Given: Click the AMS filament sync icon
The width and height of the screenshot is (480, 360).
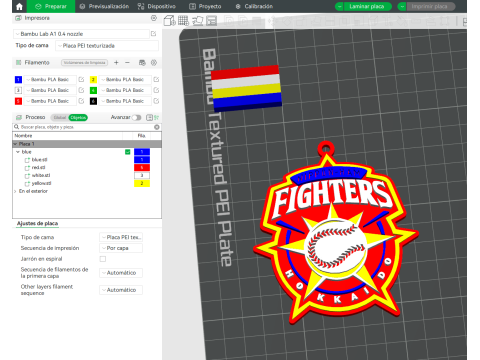Looking at the screenshot, I should (x=142, y=62).
